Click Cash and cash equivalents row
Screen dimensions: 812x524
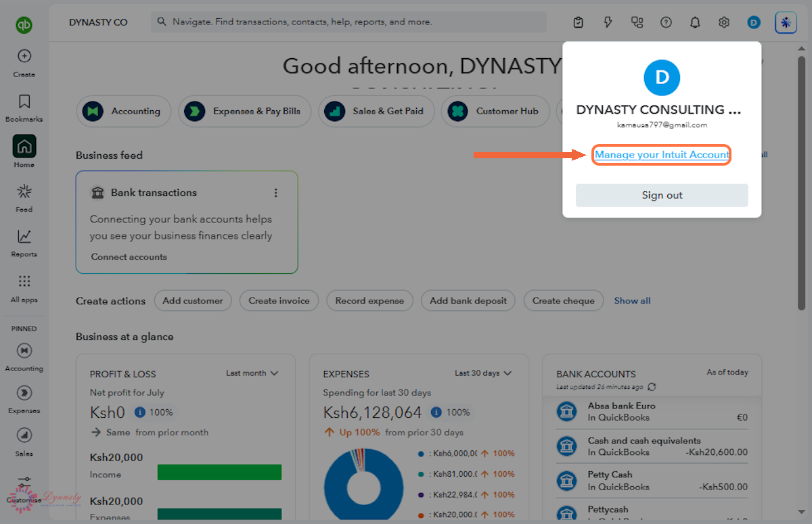[x=652, y=446]
